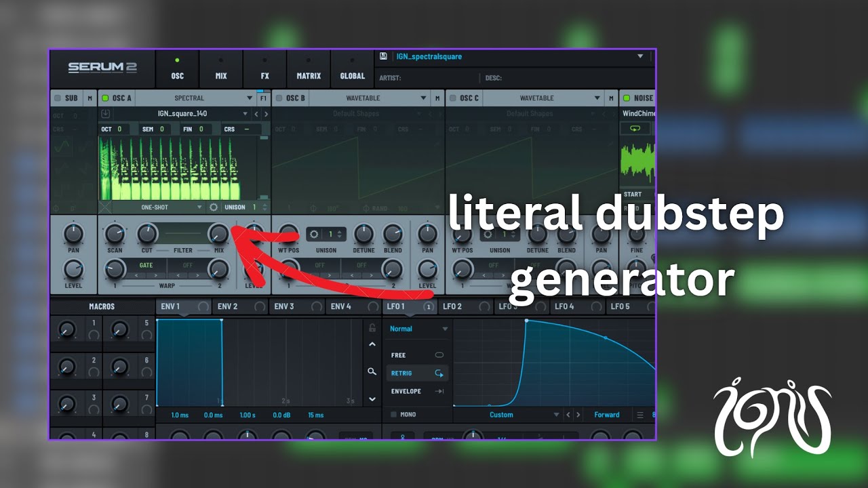Click the envelope down chevron arrow
Image resolution: width=868 pixels, height=488 pixels.
pos(372,399)
